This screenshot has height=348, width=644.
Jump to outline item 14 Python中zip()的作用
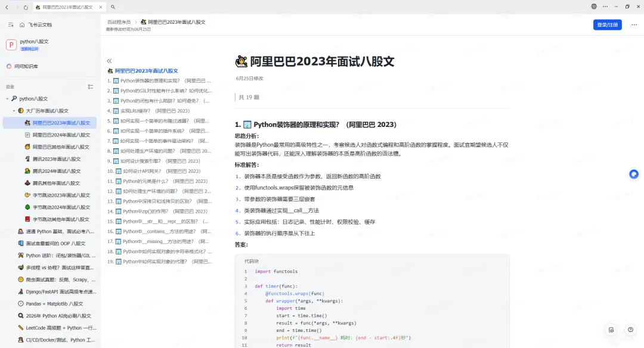(x=165, y=212)
